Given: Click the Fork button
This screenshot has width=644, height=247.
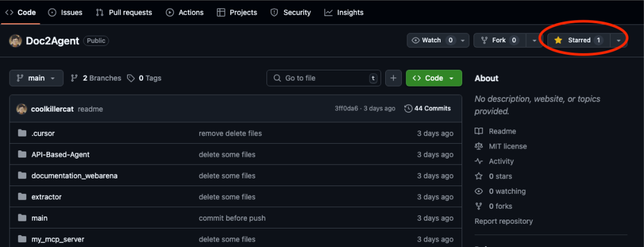Looking at the screenshot, I should [x=494, y=40].
